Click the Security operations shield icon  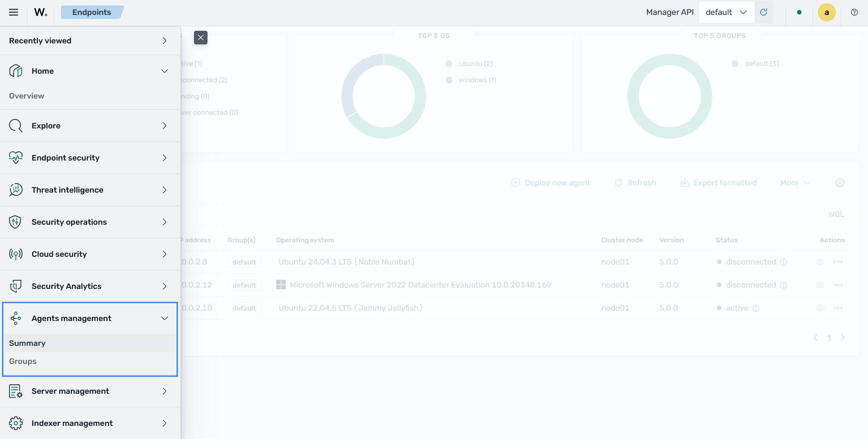click(16, 222)
